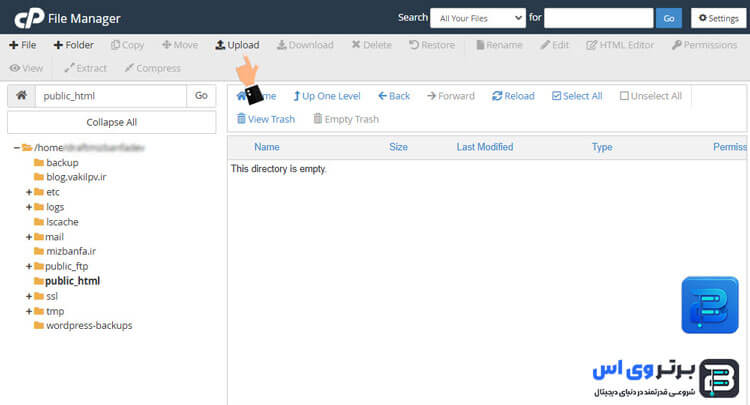Go Up One Level in directory
Image resolution: width=750 pixels, height=405 pixels.
[326, 96]
